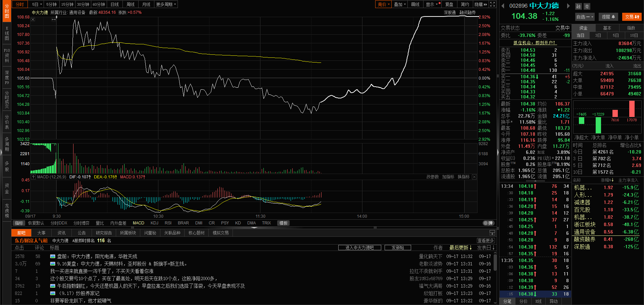Image resolution: width=644 pixels, height=305 pixels.
Task: Sort sector list by 涨幅% column
Action: point(607,180)
